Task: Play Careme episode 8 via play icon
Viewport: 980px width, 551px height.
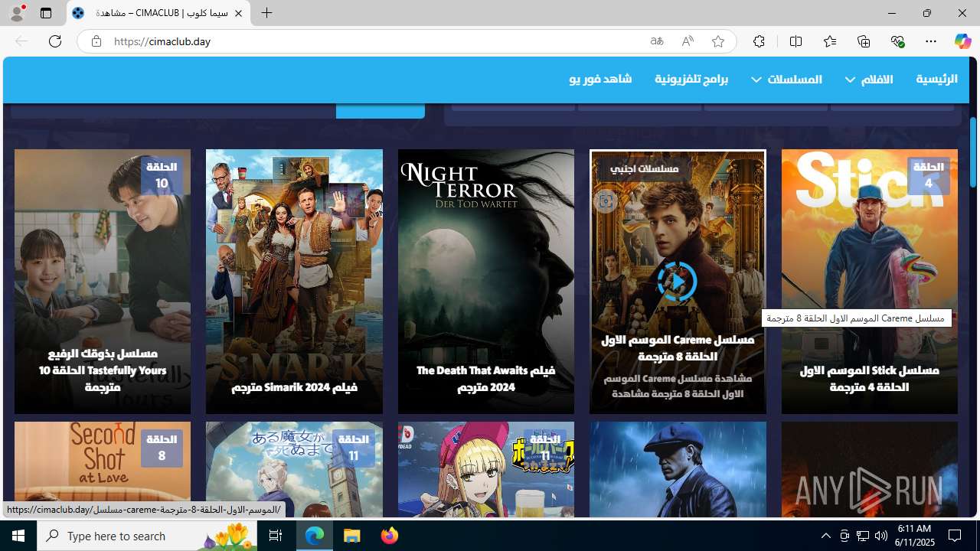Action: point(677,282)
